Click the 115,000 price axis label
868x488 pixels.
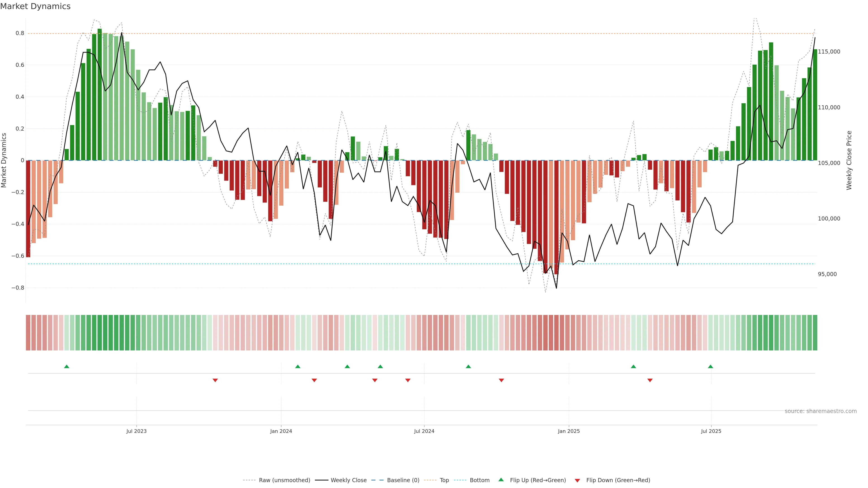[x=829, y=52]
